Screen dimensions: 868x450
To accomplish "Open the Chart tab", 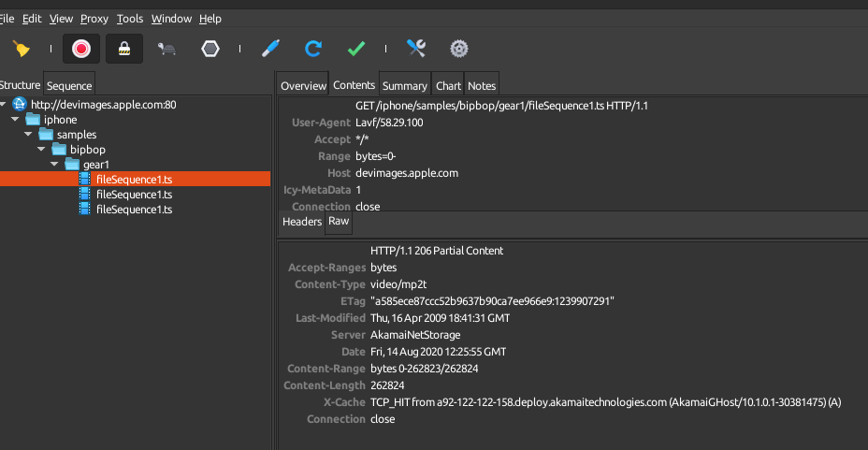I will pos(448,86).
